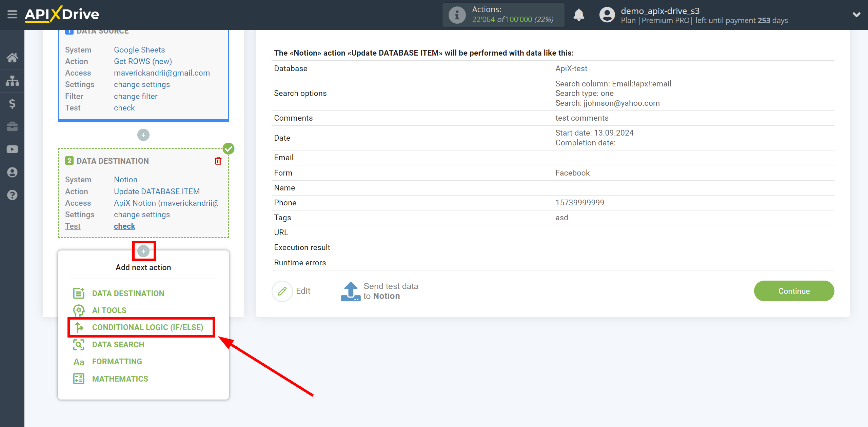
Task: Click Search: jjohnson@yahoo.com text
Action: [x=607, y=103]
